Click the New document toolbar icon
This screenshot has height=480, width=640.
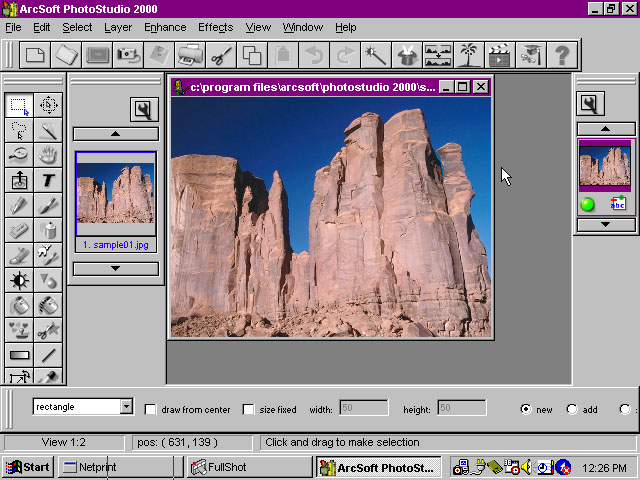[35, 55]
